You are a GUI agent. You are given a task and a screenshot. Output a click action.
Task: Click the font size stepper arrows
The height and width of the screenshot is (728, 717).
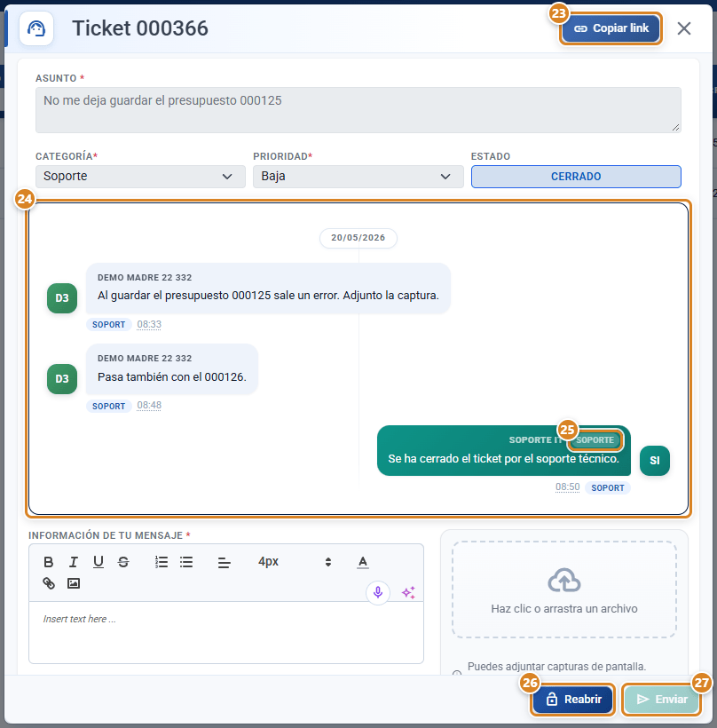coord(328,562)
